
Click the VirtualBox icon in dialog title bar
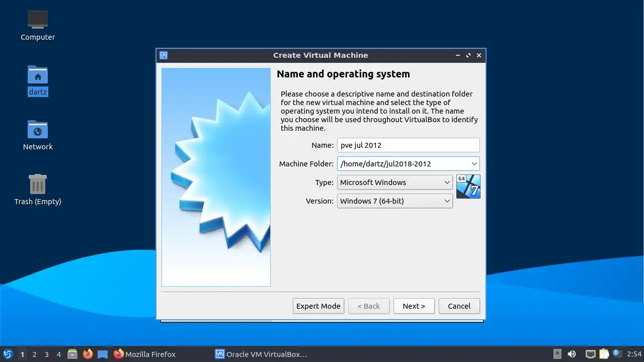pos(164,55)
